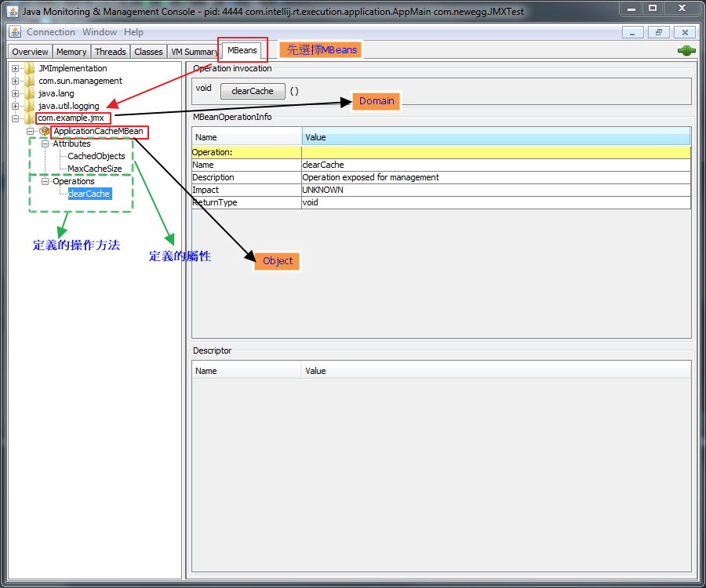Click the JMImplementation folder icon
Screen dimensions: 706x588
click(x=30, y=68)
